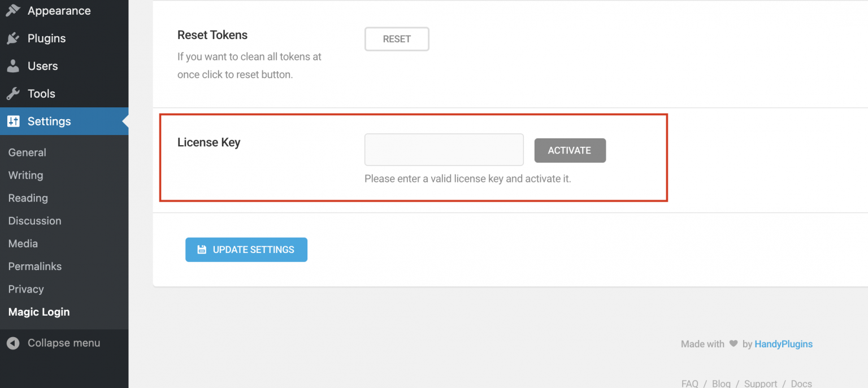Click the ACTIVATE license button

coord(570,150)
